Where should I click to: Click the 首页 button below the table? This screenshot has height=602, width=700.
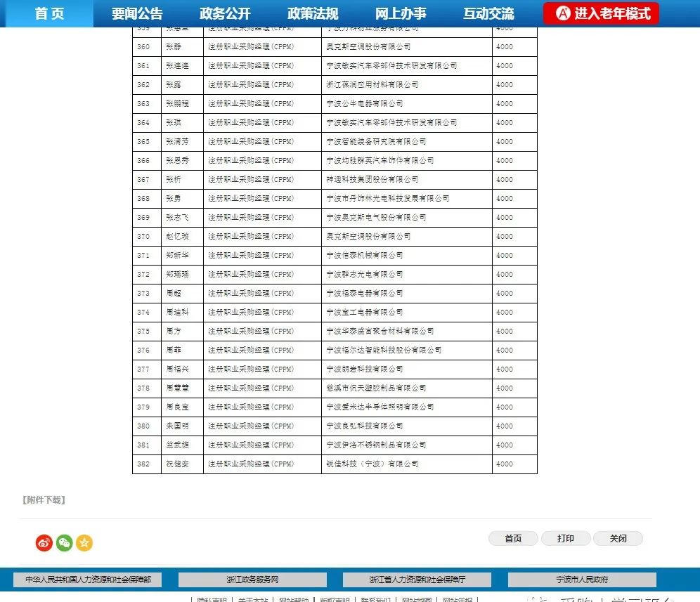click(513, 539)
